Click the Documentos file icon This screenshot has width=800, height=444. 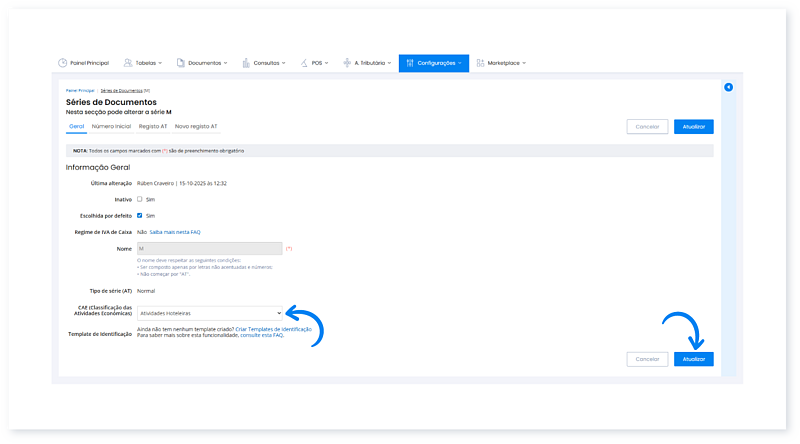tap(181, 63)
